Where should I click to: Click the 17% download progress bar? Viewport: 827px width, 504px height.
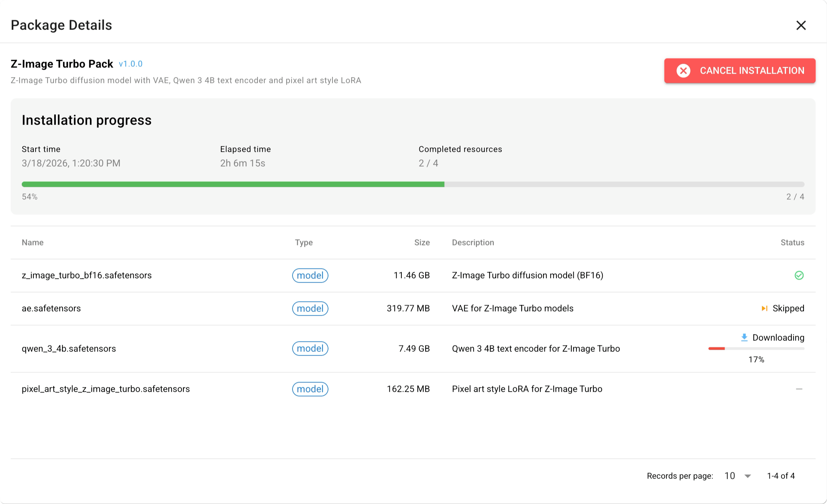tap(756, 348)
